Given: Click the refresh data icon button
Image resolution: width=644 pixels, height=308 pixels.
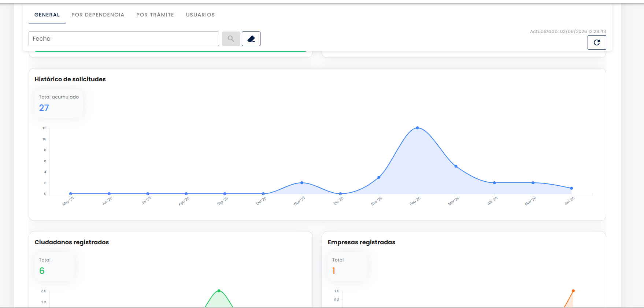Looking at the screenshot, I should point(597,42).
